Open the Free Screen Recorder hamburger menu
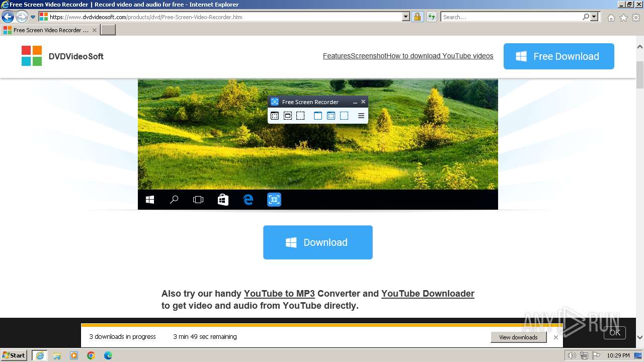Viewport: 644px width, 362px height. (361, 116)
